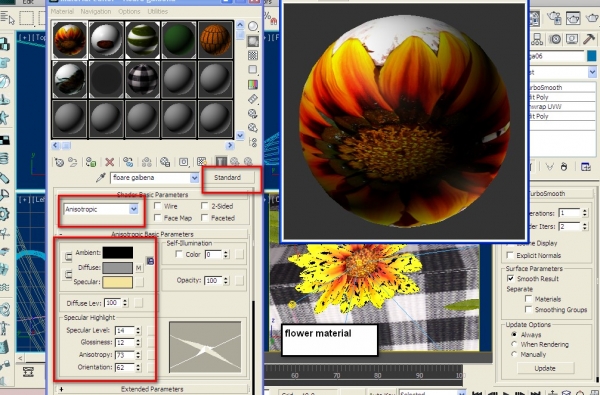This screenshot has width=600, height=395.
Task: Click Put to Library icon
Action: pyautogui.click(x=165, y=162)
